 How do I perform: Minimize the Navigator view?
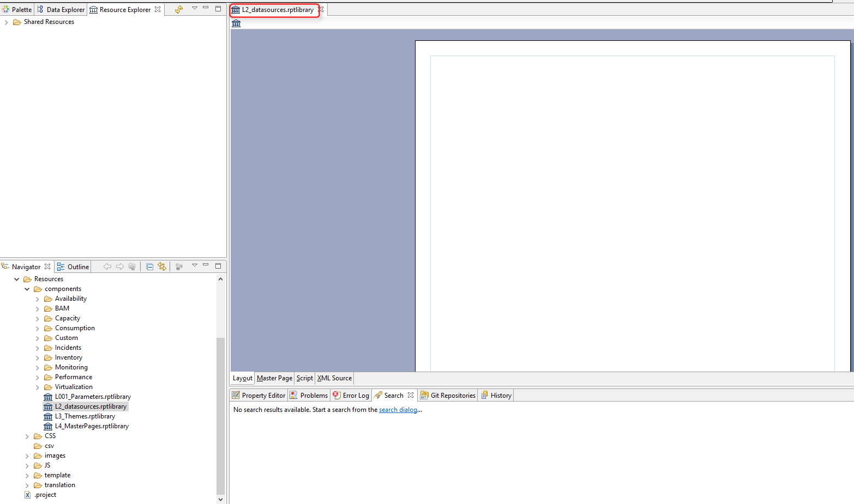tap(206, 266)
